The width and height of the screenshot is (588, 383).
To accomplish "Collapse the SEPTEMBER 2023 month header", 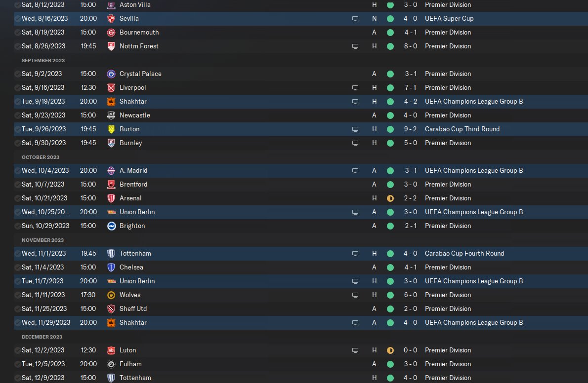I will pos(43,60).
